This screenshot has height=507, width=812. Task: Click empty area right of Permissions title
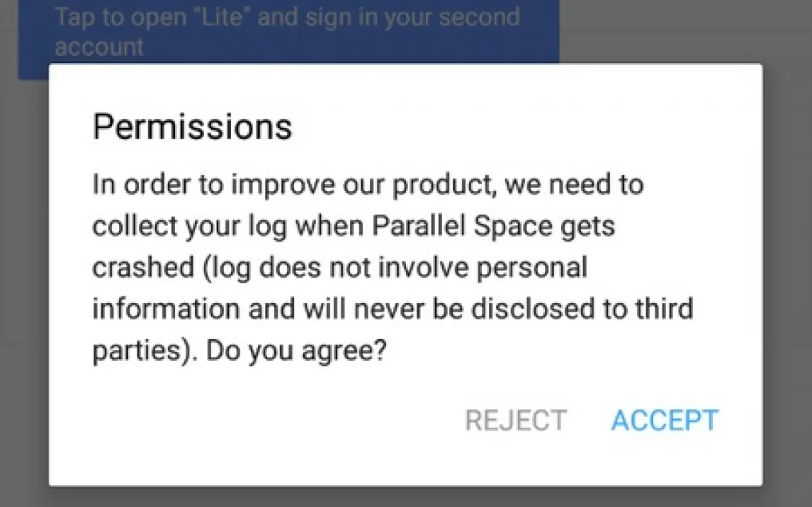point(518,127)
